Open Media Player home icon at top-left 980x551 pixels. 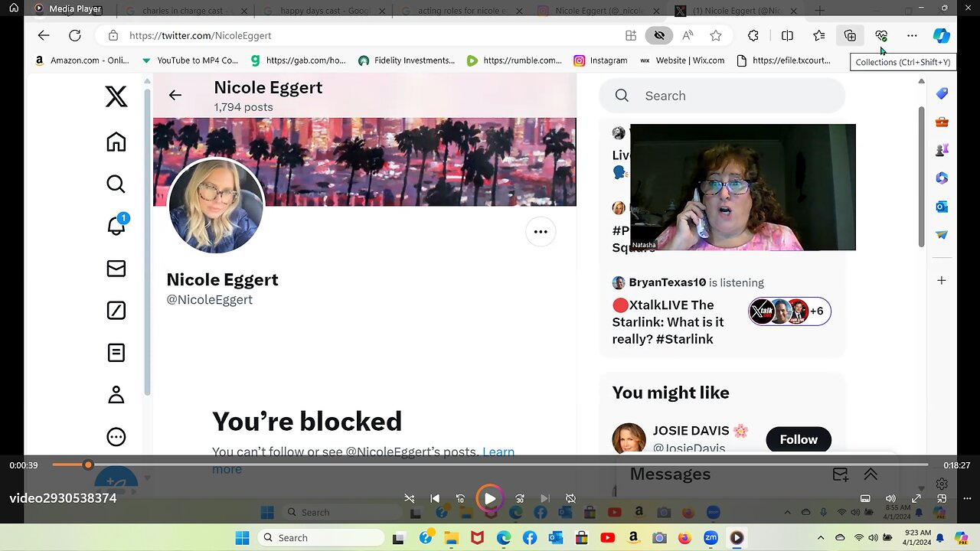point(14,8)
